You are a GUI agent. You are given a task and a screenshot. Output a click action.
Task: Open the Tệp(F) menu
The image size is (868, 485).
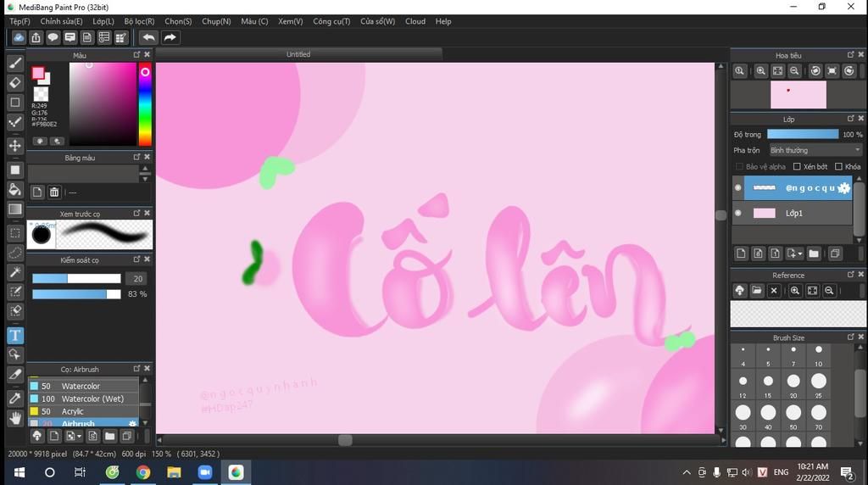[19, 21]
